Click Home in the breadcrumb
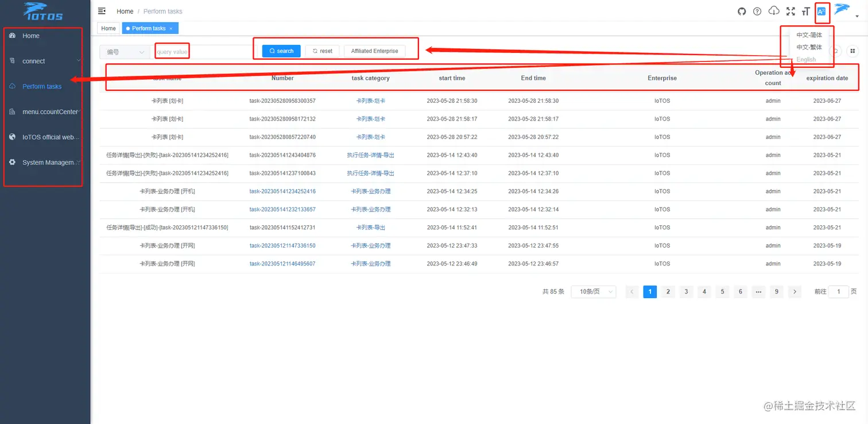Screen dimensions: 868x424 (125, 11)
